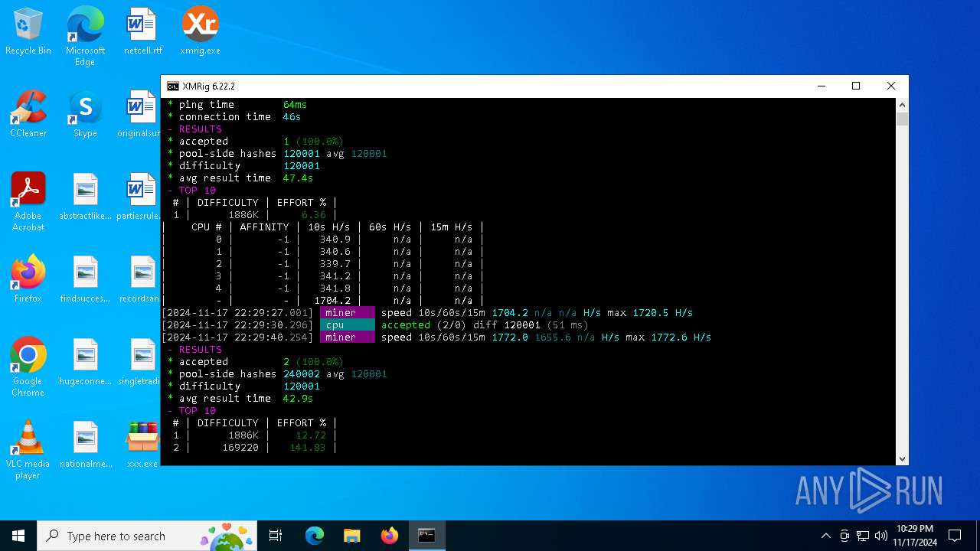
Task: Open the network status tray icon
Action: (863, 536)
